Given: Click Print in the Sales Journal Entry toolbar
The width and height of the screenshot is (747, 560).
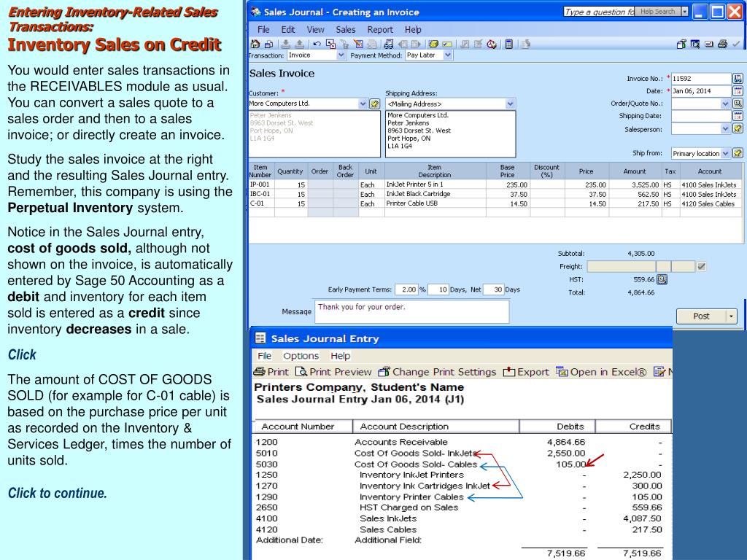Looking at the screenshot, I should point(271,372).
